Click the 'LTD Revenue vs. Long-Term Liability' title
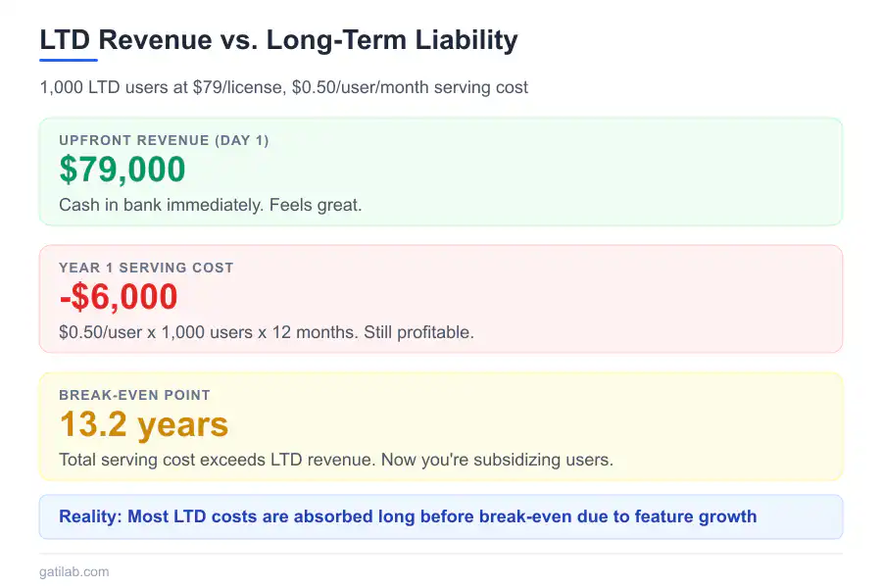882x588 pixels. pyautogui.click(x=278, y=40)
